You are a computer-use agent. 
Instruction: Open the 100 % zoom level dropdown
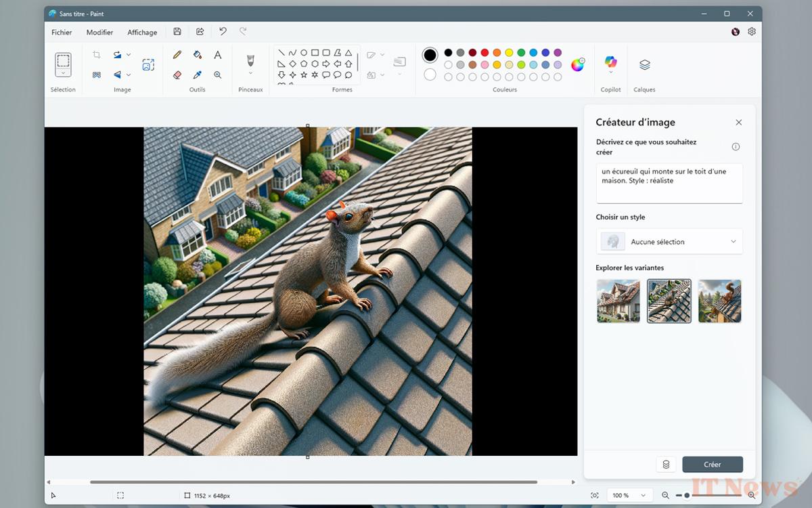[629, 496]
